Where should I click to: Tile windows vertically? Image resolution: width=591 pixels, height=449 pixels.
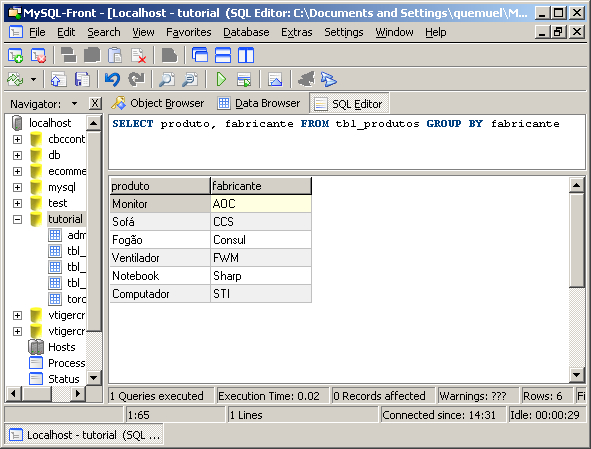tap(246, 55)
